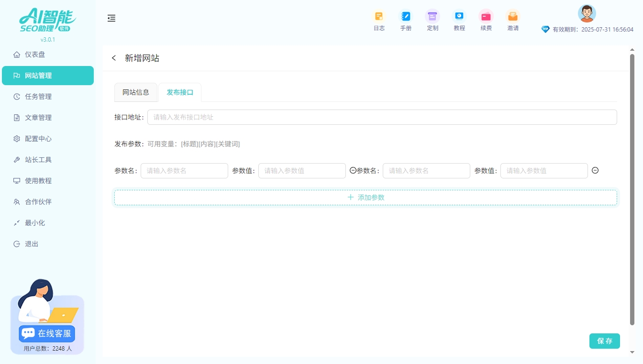Image resolution: width=643 pixels, height=364 pixels.
Task: Click the 保存 (save) button
Action: point(604,341)
